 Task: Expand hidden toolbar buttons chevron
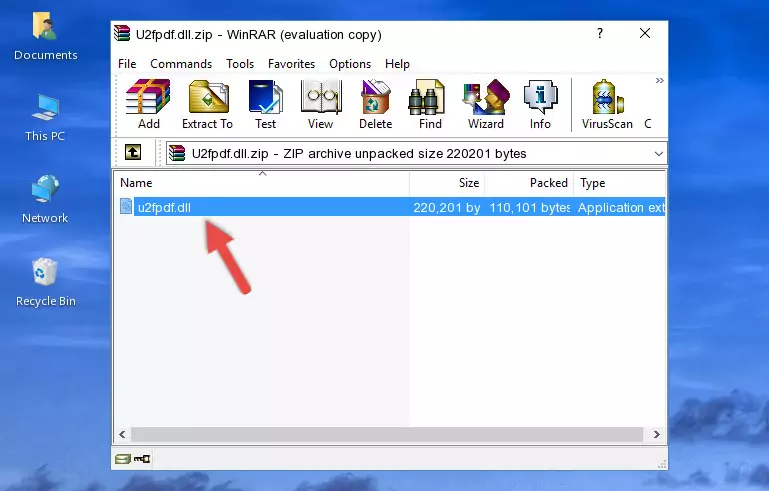coord(660,80)
